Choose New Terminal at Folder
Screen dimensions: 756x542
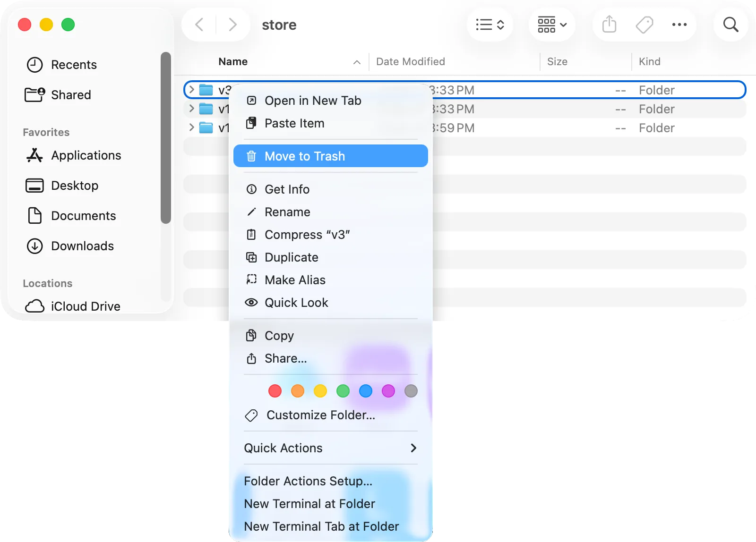pos(331,504)
